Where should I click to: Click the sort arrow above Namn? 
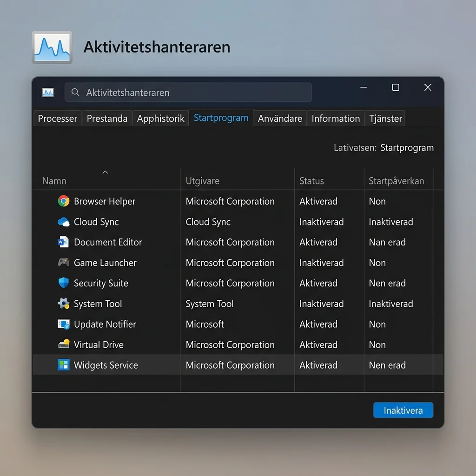[105, 172]
